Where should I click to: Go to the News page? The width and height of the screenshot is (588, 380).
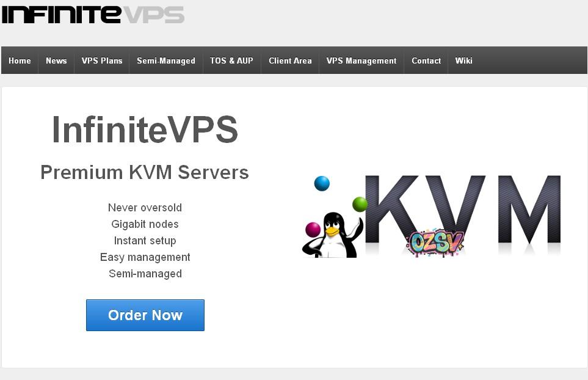point(56,60)
